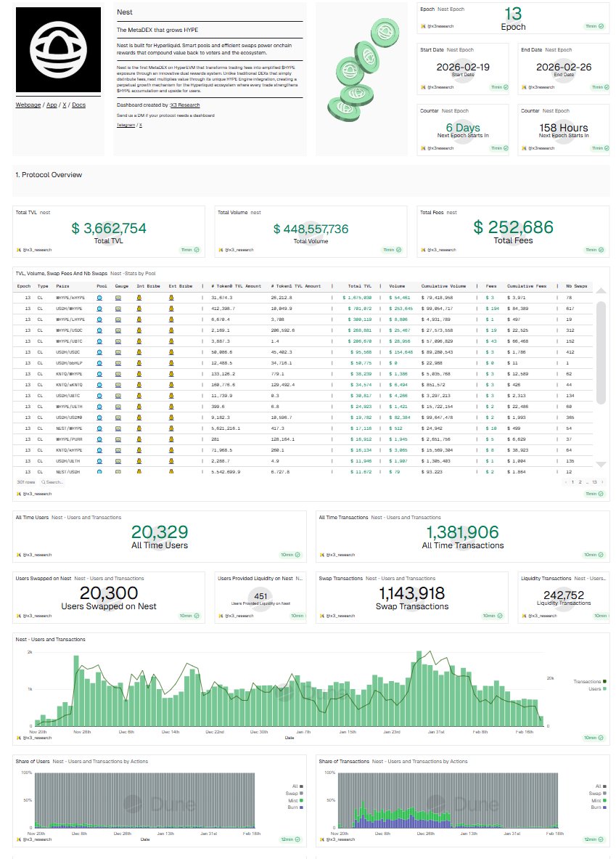Open the Pool link icon for WHYPE/kHYPE row
This screenshot has width=616, height=859.
pos(99,298)
